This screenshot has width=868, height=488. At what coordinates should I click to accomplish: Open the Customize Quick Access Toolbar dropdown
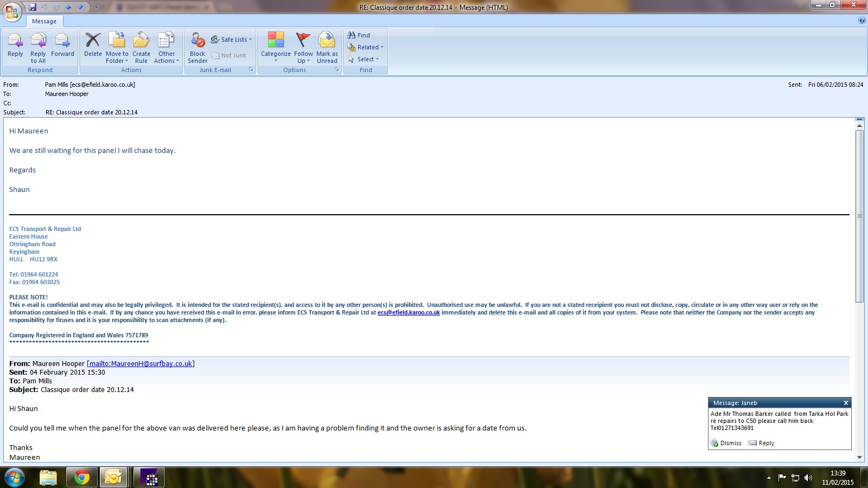tap(96, 7)
